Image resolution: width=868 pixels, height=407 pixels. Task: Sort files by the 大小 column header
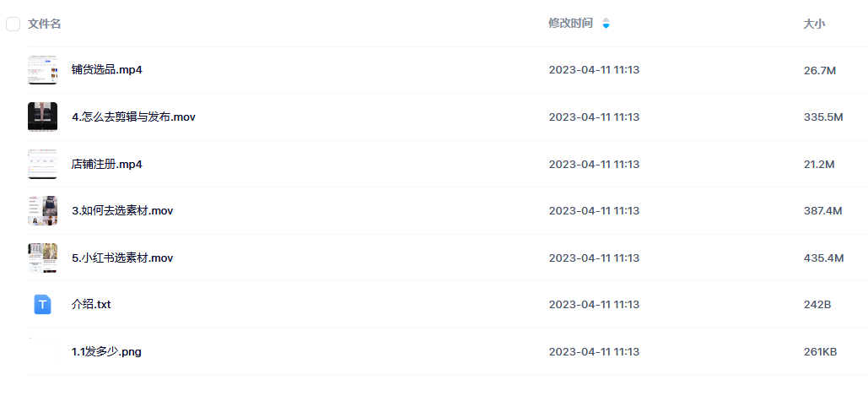coord(814,24)
